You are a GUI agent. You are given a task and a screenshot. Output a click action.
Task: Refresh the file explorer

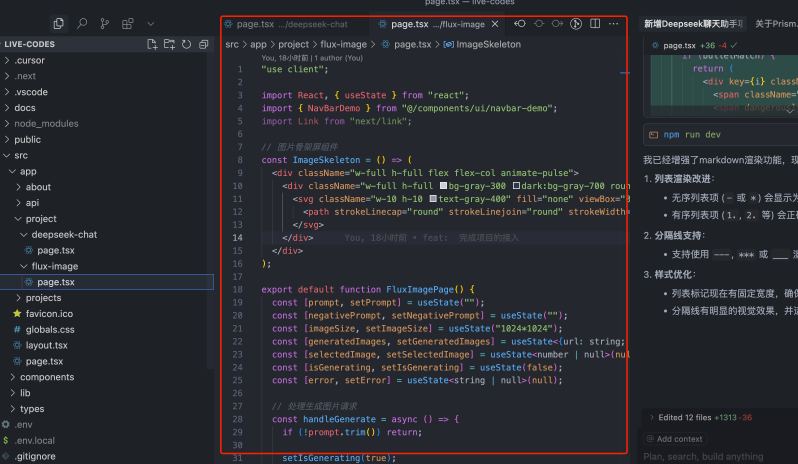coord(186,44)
